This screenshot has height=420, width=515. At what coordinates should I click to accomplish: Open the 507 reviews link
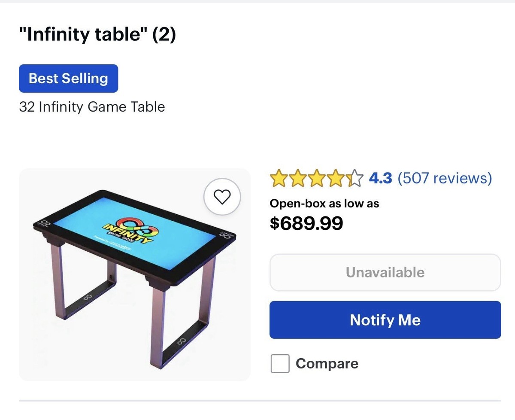[x=445, y=178]
